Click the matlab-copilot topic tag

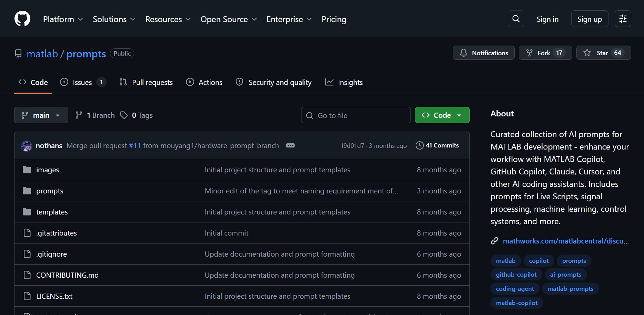tap(517, 303)
